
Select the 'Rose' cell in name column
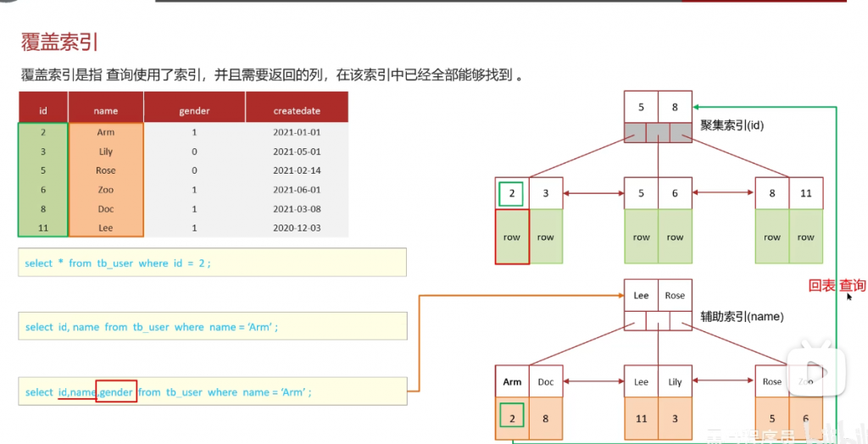tap(106, 170)
